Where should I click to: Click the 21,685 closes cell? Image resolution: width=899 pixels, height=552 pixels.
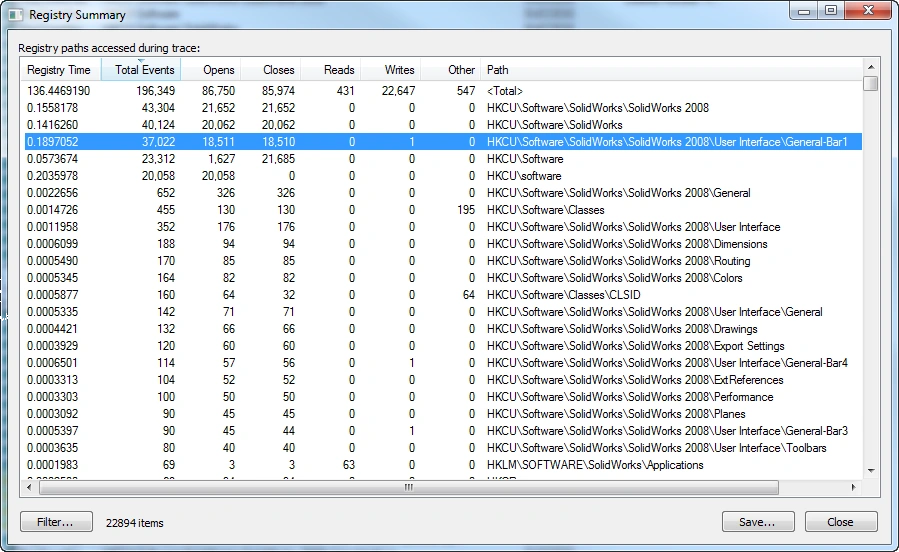(x=278, y=159)
